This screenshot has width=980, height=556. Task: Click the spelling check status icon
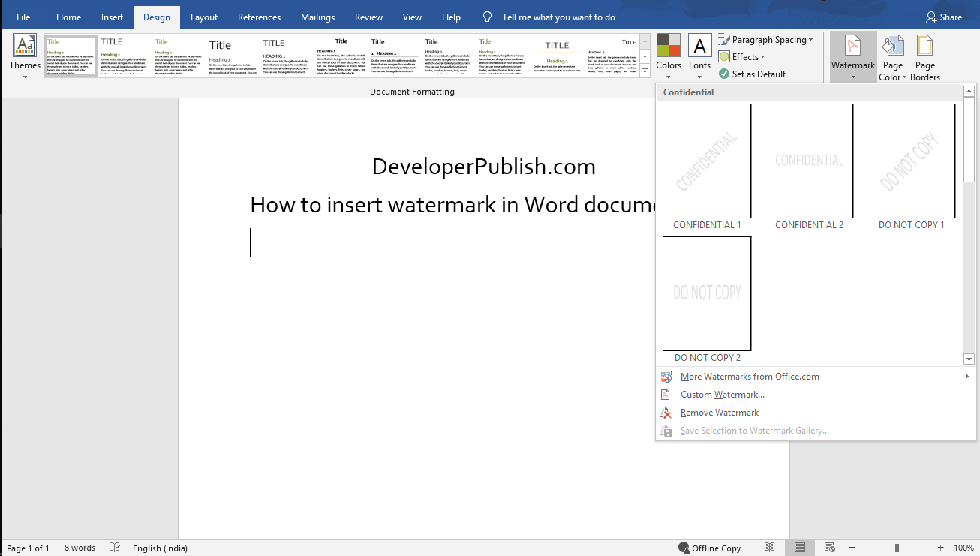[114, 548]
